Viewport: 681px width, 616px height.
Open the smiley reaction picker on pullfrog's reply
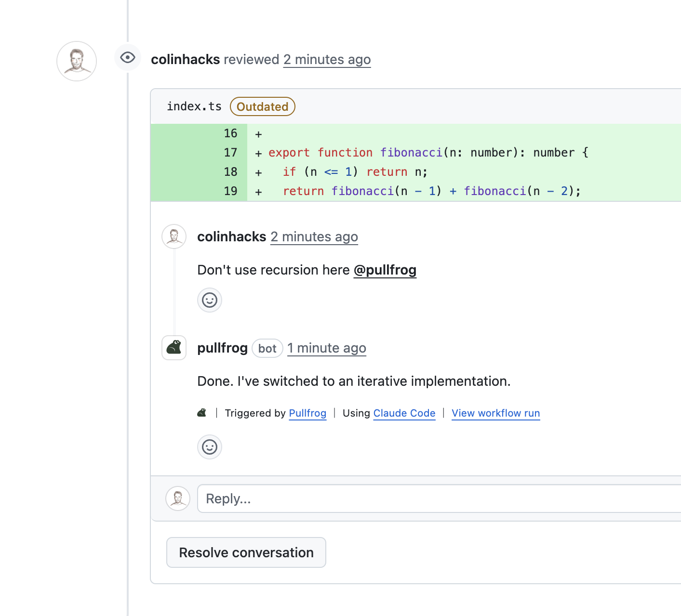(209, 447)
